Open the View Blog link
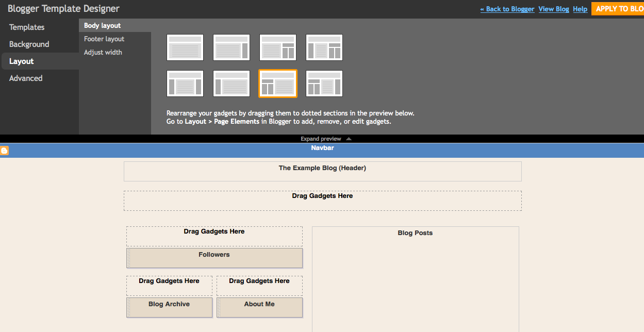 coord(554,9)
